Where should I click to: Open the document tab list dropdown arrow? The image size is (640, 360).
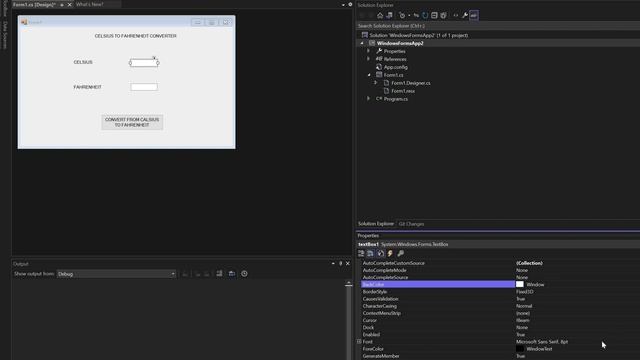343,4
